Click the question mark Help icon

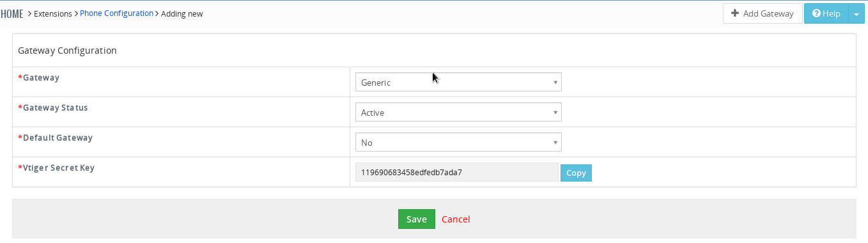point(816,13)
